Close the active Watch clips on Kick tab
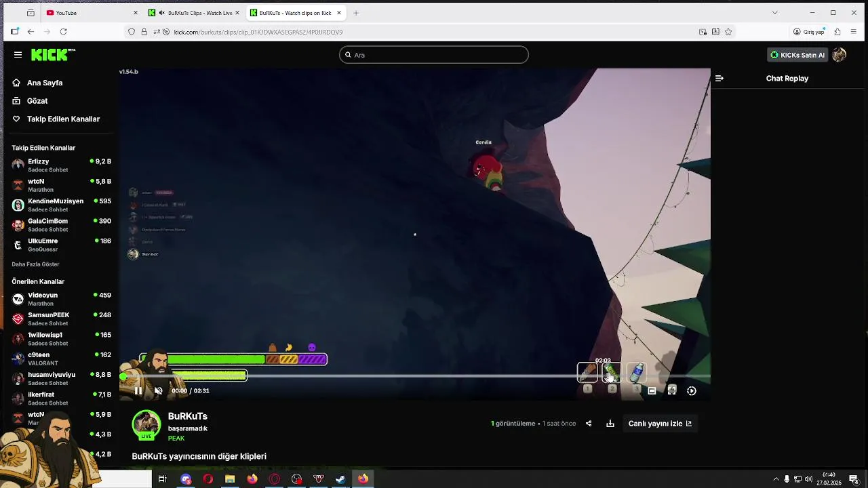Image resolution: width=868 pixels, height=488 pixels. 339,13
